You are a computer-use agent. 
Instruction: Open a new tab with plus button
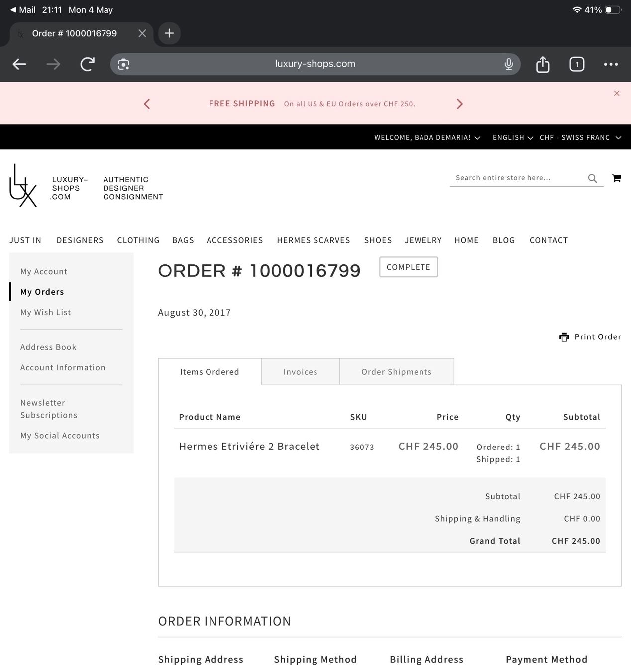[x=169, y=33]
